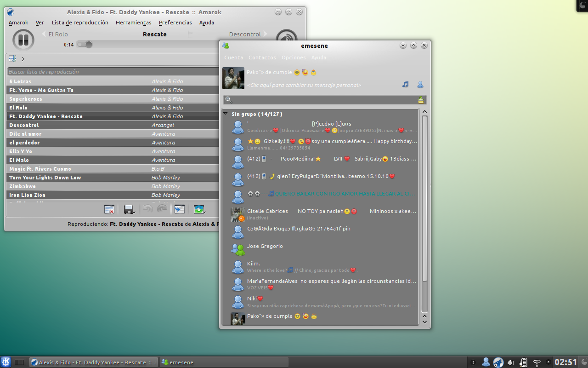Click the virtual desktop pager in the panel
Viewport: 588px width, 368px height.
19,362
